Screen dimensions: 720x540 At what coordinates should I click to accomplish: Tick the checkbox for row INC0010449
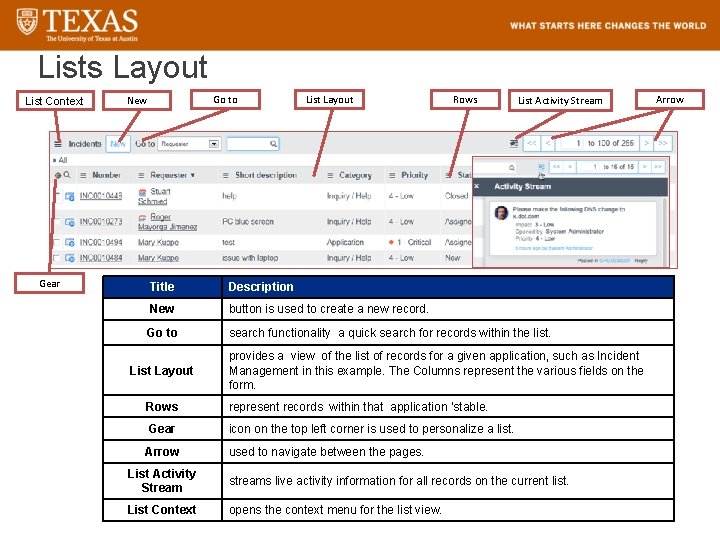point(56,196)
